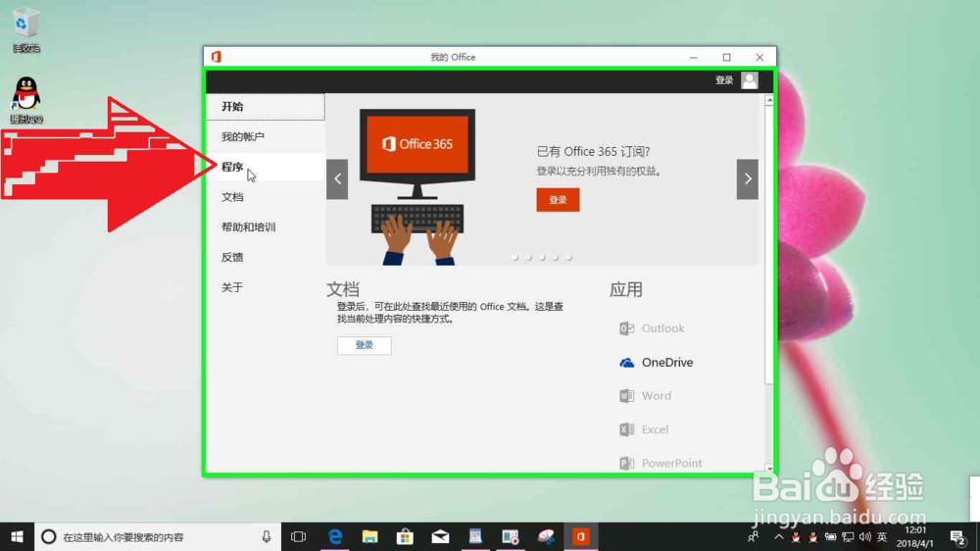
Task: Open the OneDrive app icon
Action: click(x=626, y=363)
